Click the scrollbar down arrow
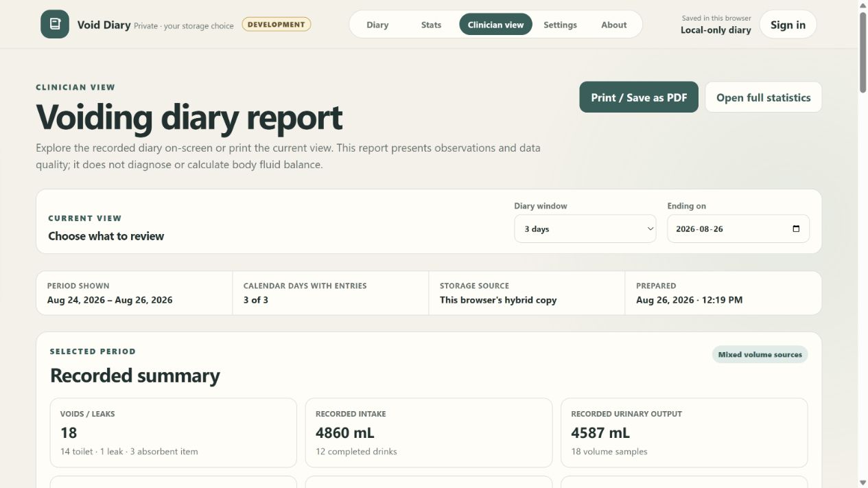868x488 pixels. (863, 483)
